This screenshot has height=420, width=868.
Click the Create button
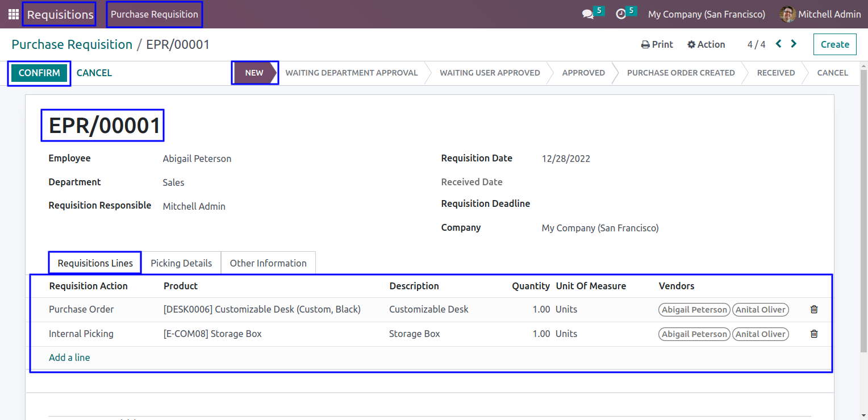(x=835, y=44)
